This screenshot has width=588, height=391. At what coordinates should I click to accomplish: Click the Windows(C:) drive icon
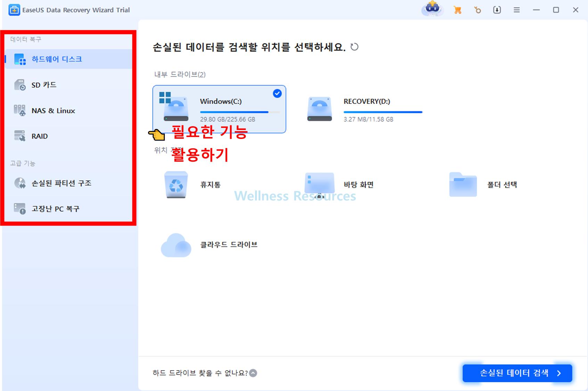[x=174, y=107]
